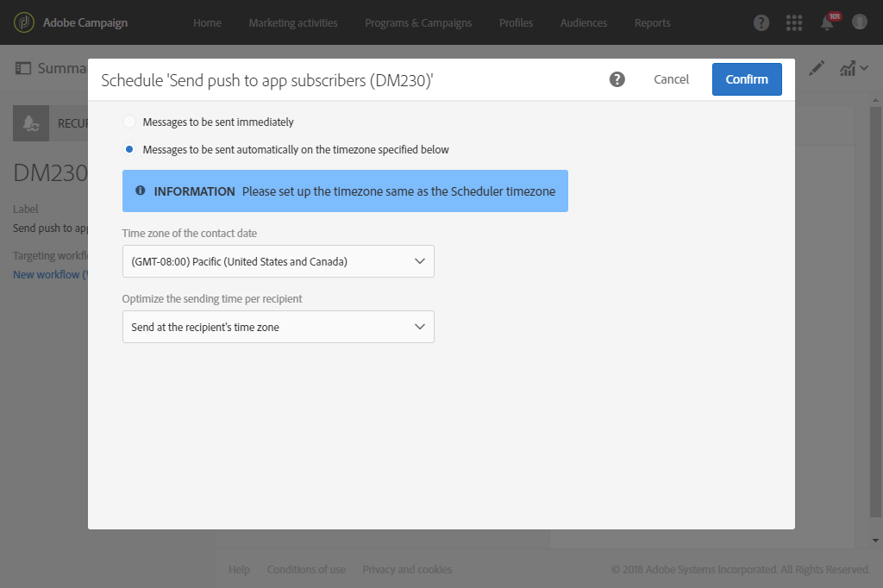Click Cancel in the Schedule dialog
This screenshot has width=883, height=588.
[x=671, y=79]
